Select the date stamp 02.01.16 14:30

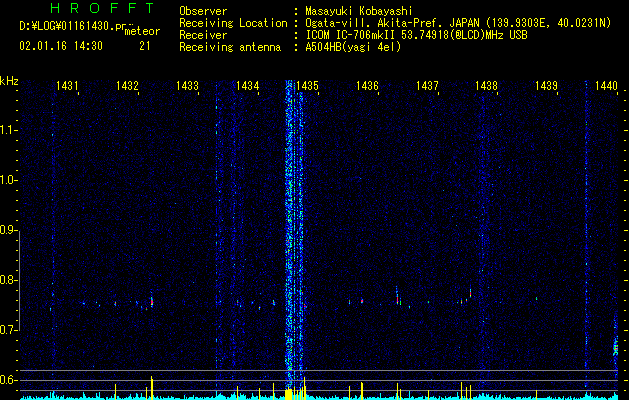[x=61, y=46]
